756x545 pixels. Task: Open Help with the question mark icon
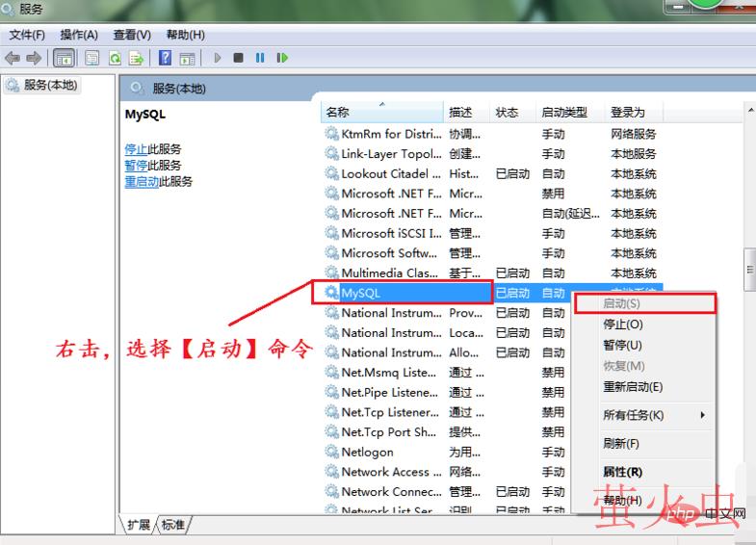[x=165, y=58]
